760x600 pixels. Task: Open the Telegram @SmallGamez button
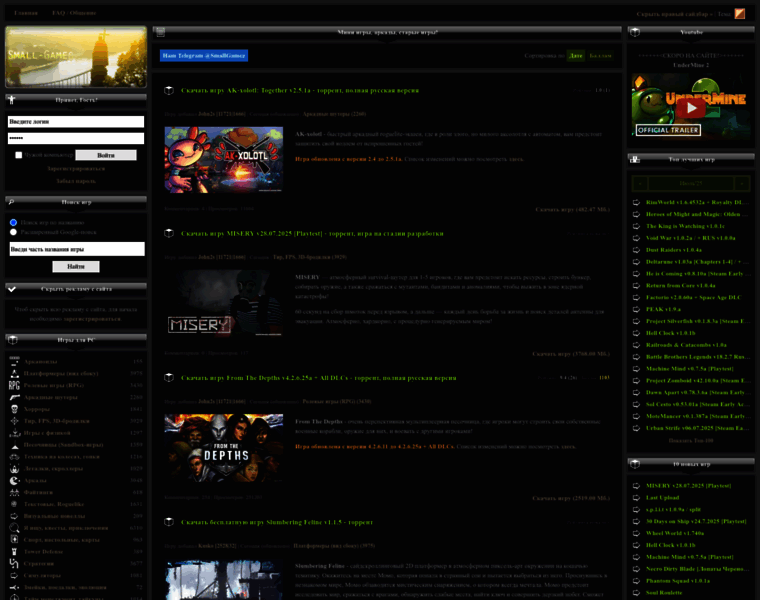click(204, 56)
